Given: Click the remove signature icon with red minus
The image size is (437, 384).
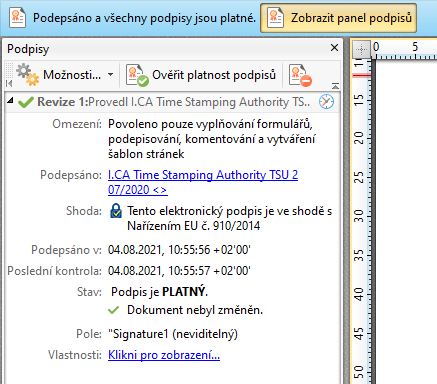Looking at the screenshot, I should pyautogui.click(x=300, y=75).
